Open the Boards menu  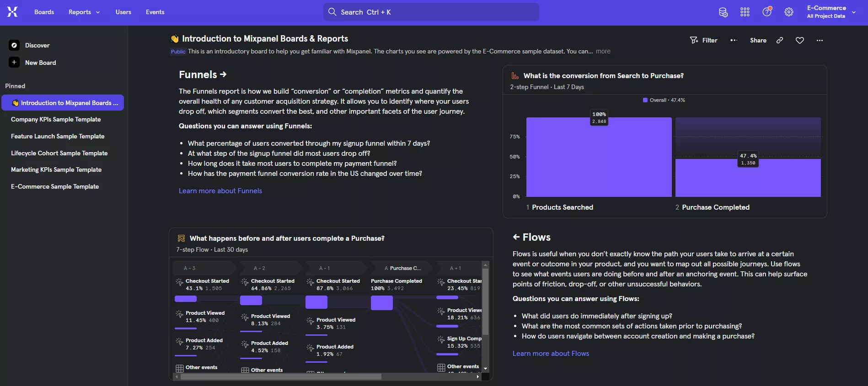click(x=44, y=12)
